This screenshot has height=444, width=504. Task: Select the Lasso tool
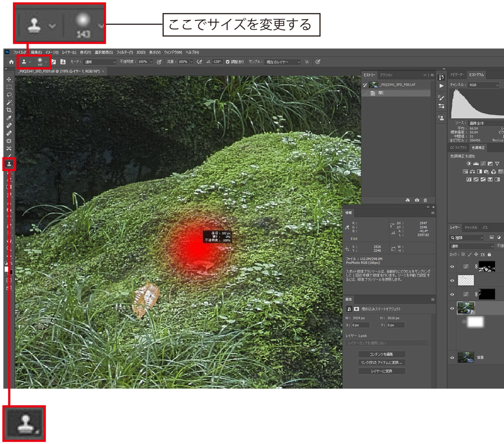pos(9,95)
